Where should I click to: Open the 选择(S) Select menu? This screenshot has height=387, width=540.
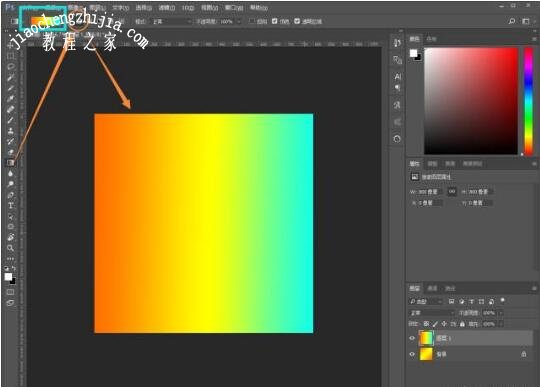coord(144,8)
